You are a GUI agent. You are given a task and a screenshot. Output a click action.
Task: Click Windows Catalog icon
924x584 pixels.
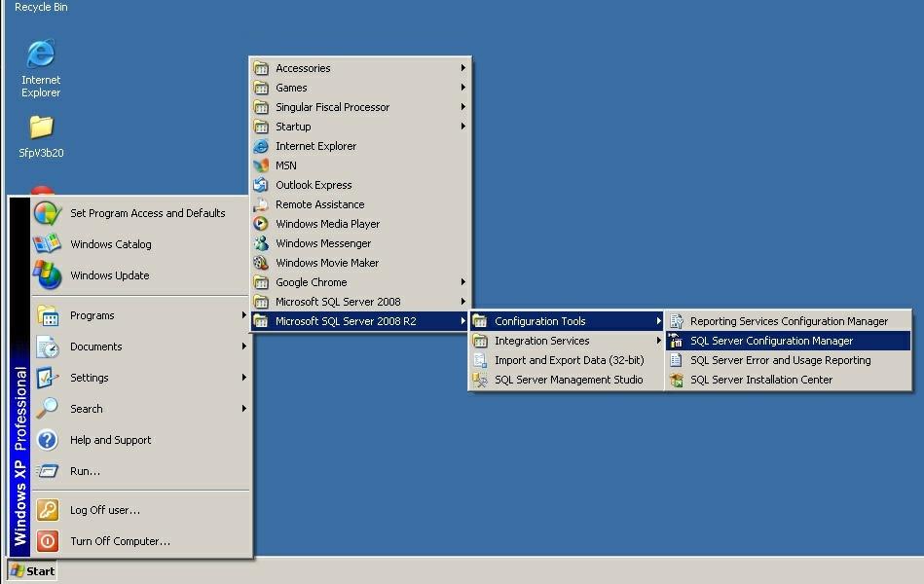(x=47, y=244)
